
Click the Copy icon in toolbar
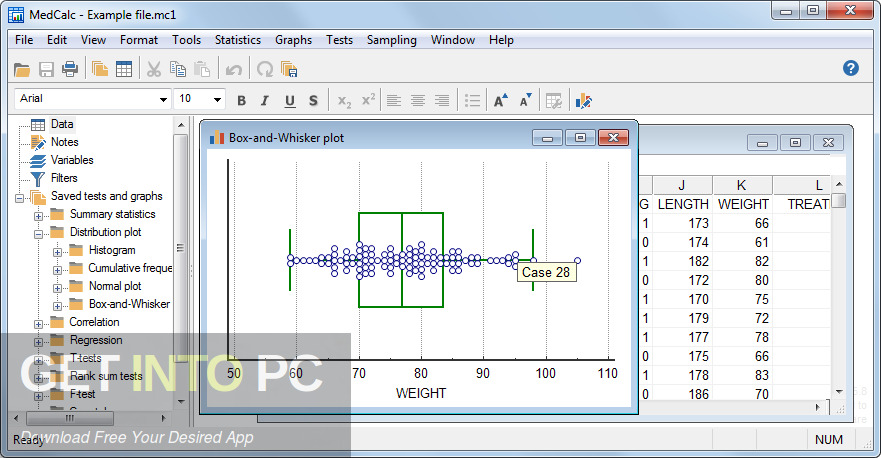pyautogui.click(x=178, y=69)
